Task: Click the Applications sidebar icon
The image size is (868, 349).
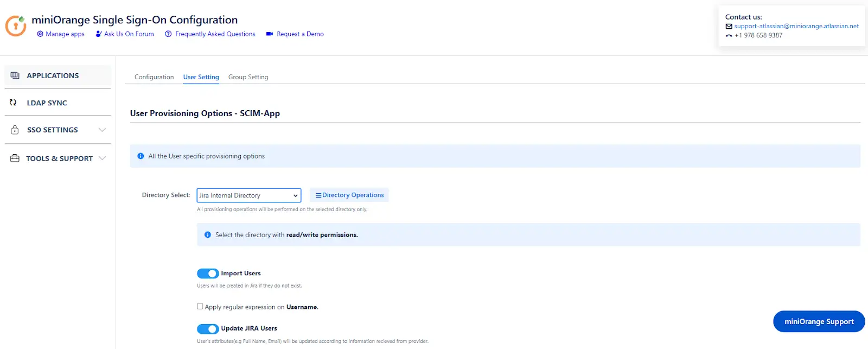Action: [15, 75]
